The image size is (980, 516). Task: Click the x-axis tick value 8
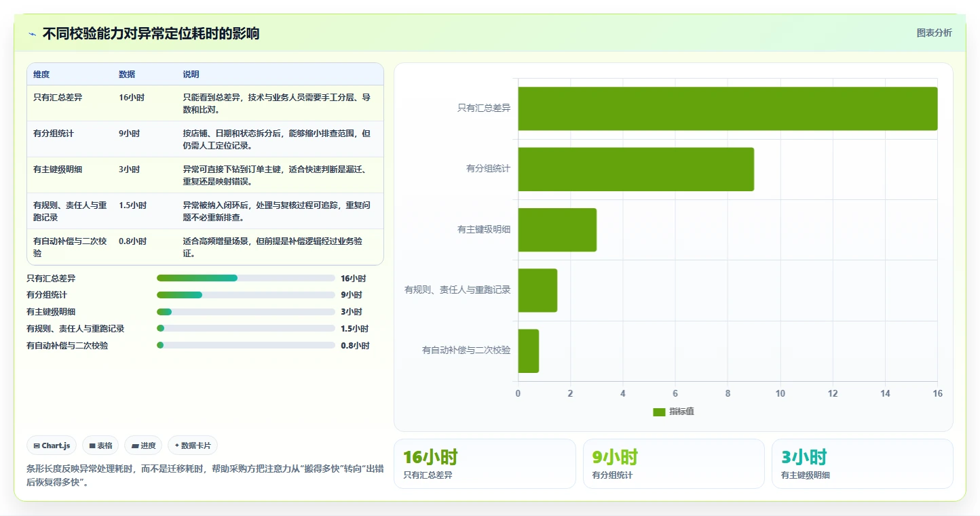coord(728,393)
